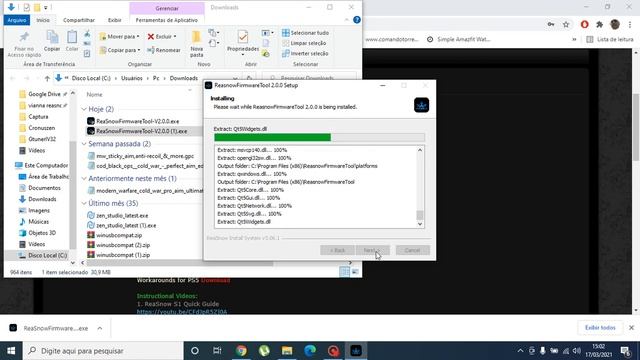Click Chrome profile avatar icon

615,24
